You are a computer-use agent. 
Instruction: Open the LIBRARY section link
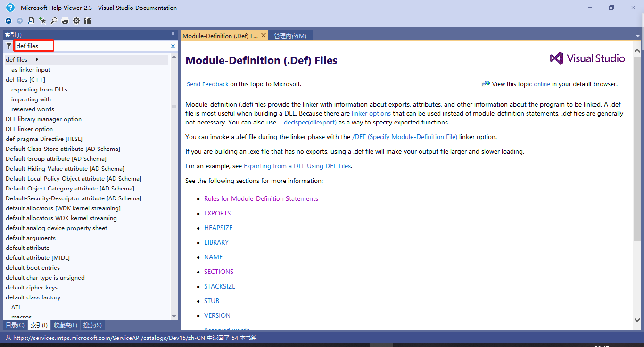click(216, 242)
